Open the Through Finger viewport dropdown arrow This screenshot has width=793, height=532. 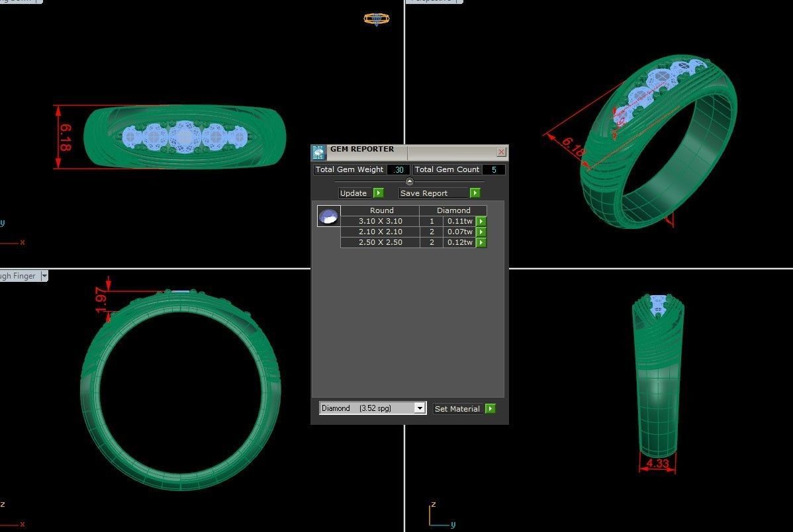44,276
